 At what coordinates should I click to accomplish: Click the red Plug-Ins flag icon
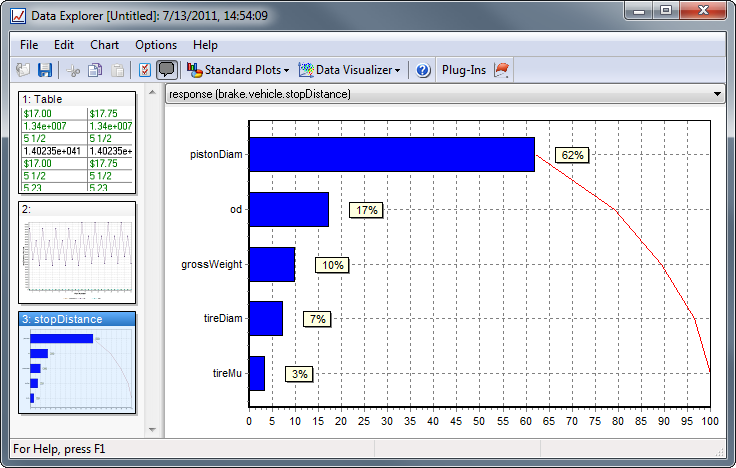[503, 70]
